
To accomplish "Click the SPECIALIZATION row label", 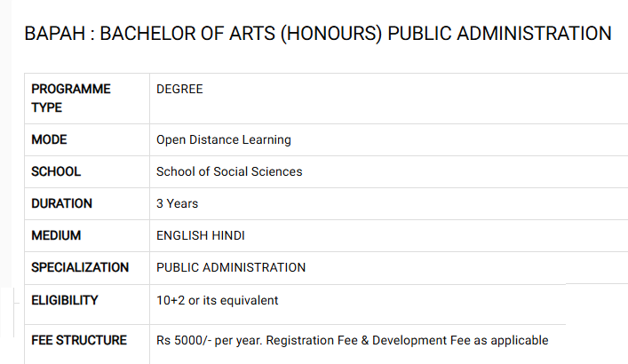I will click(x=80, y=267).
